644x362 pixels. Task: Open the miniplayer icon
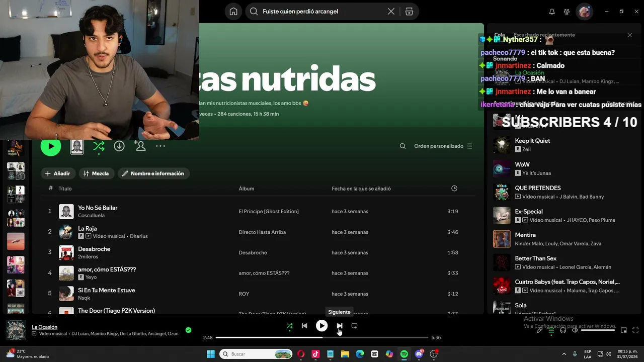click(x=624, y=330)
